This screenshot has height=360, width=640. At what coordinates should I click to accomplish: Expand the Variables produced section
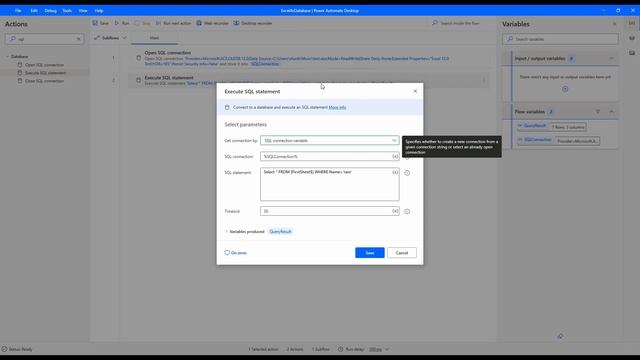pyautogui.click(x=227, y=231)
